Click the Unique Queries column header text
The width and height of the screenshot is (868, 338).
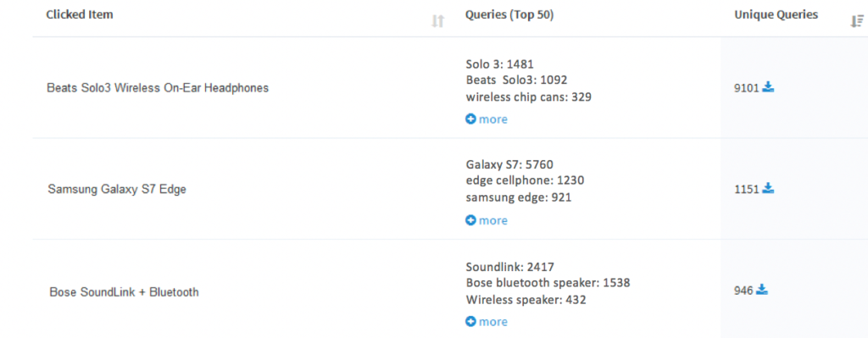776,15
